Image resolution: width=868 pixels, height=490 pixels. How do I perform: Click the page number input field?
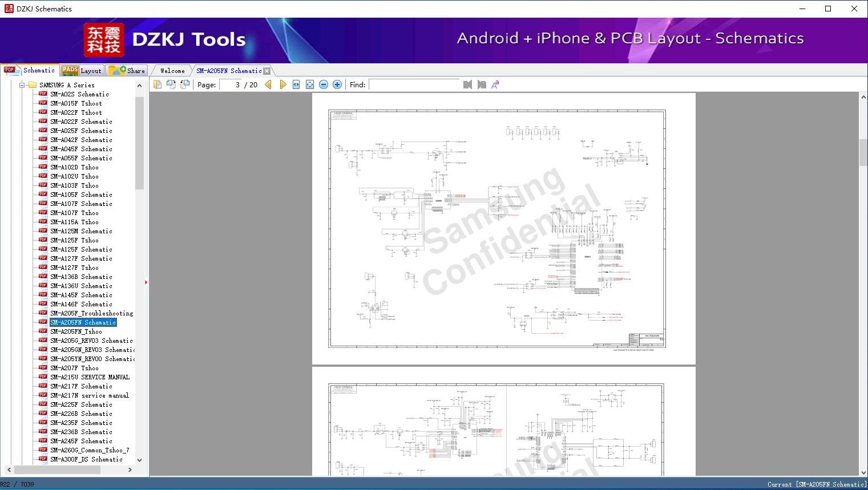click(230, 84)
